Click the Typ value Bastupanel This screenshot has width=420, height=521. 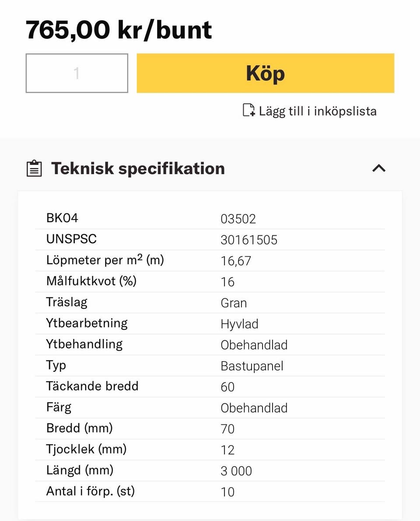[x=252, y=366]
